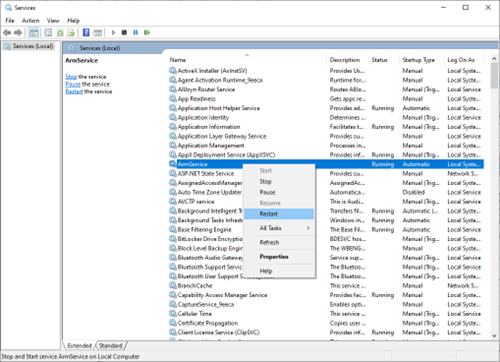
Task: Click the Properties toolbar icon
Action: 48,32
